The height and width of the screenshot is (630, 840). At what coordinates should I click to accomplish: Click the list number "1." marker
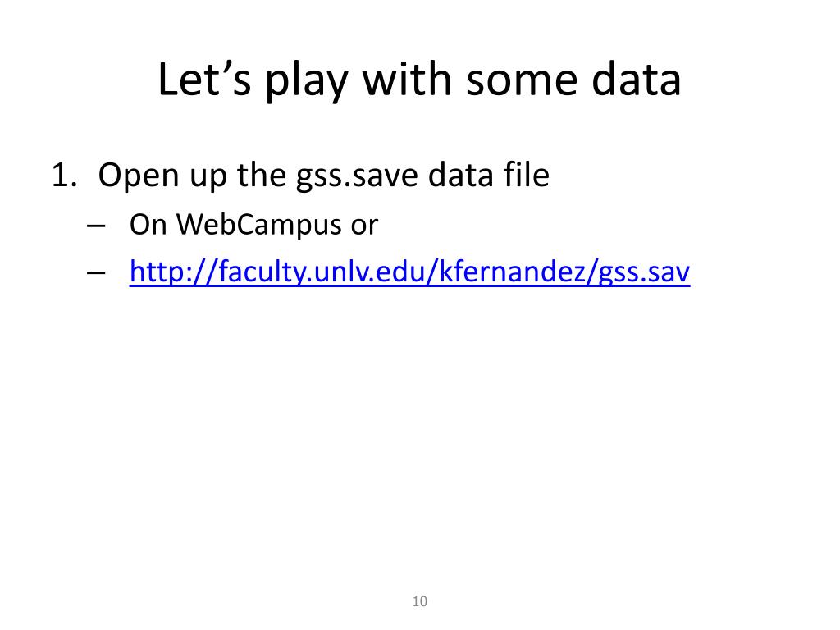point(64,176)
